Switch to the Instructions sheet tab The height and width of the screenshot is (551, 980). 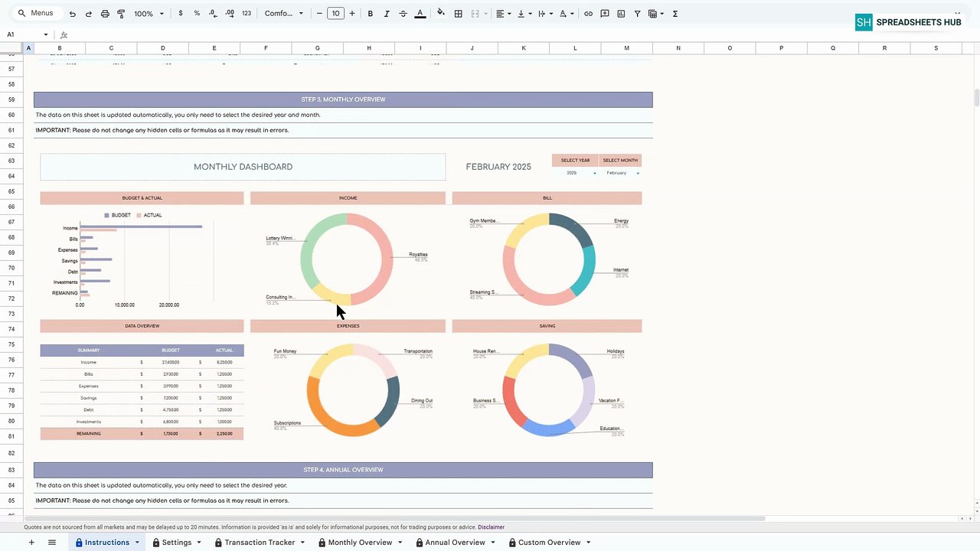[107, 543]
